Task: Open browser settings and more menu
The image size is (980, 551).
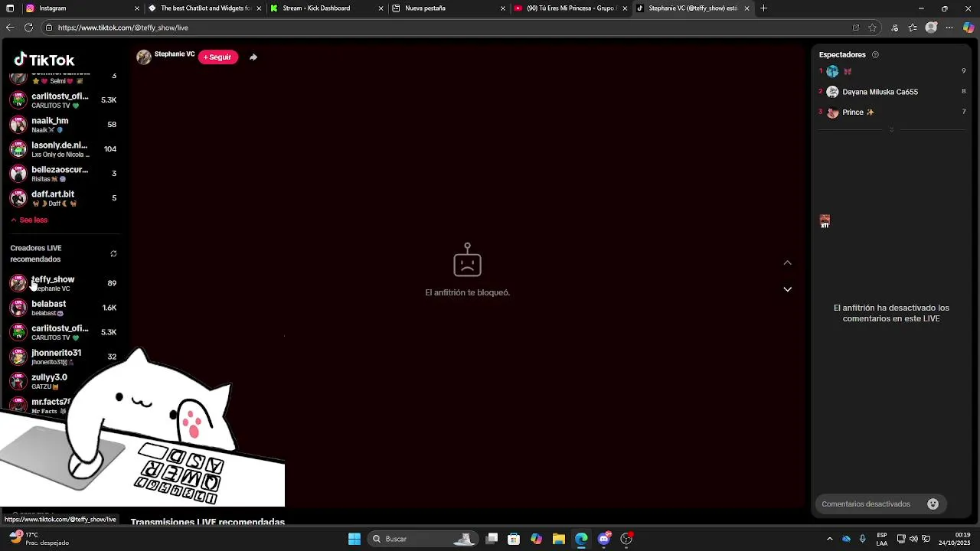Action: (949, 28)
